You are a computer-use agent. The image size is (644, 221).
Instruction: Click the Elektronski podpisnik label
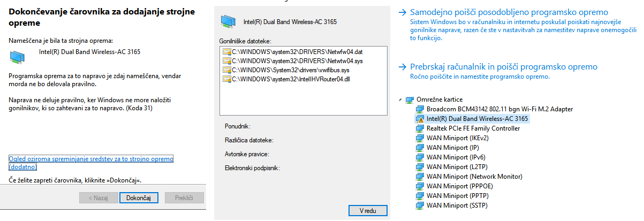pyautogui.click(x=253, y=168)
